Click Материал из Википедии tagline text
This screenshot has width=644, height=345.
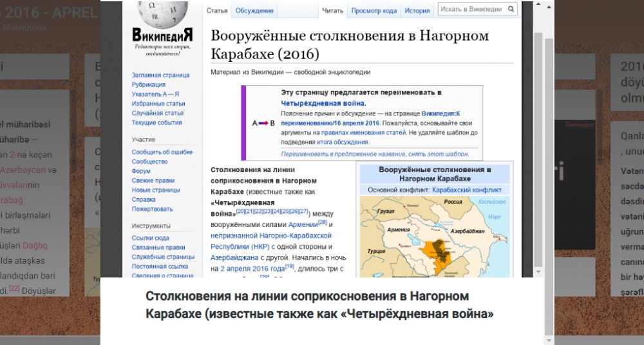tap(290, 72)
